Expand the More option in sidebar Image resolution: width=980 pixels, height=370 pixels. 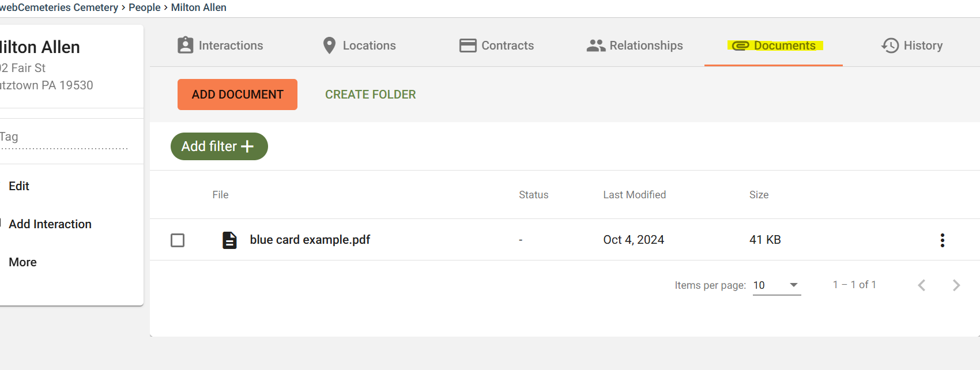pyautogui.click(x=23, y=262)
